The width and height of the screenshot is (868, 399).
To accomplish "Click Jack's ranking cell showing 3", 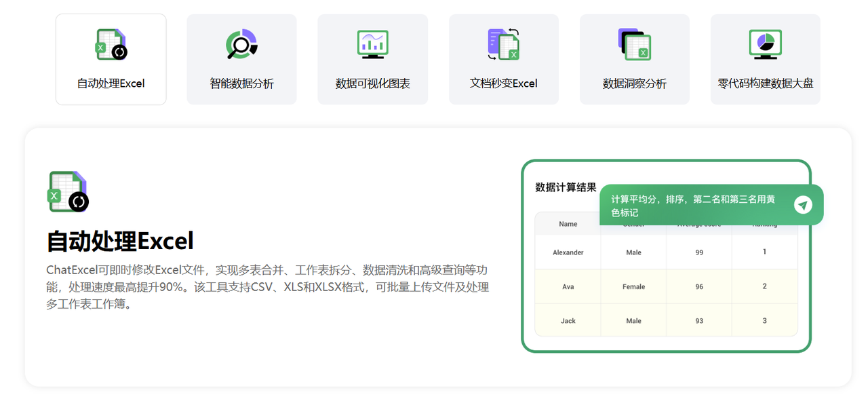I will click(x=764, y=320).
